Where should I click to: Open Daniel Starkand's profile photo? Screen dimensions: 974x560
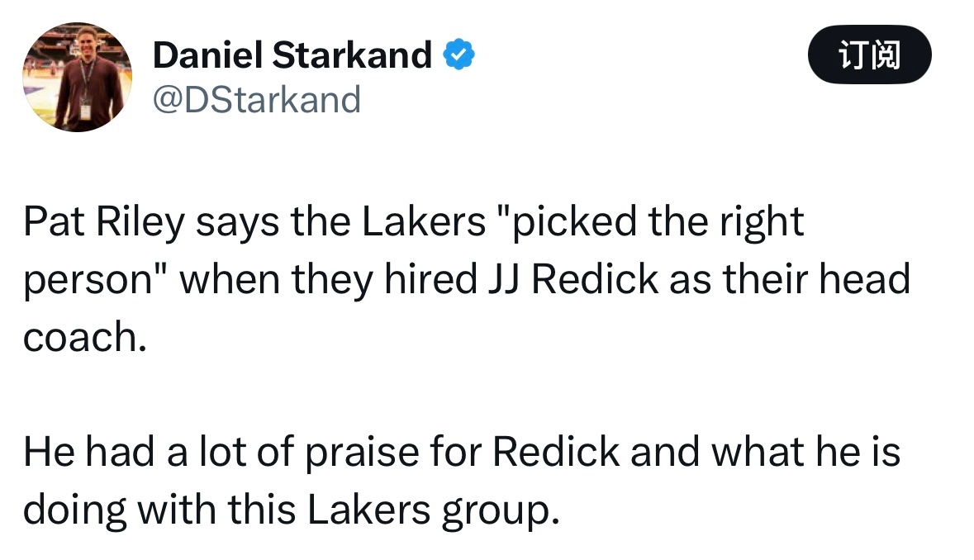77,77
